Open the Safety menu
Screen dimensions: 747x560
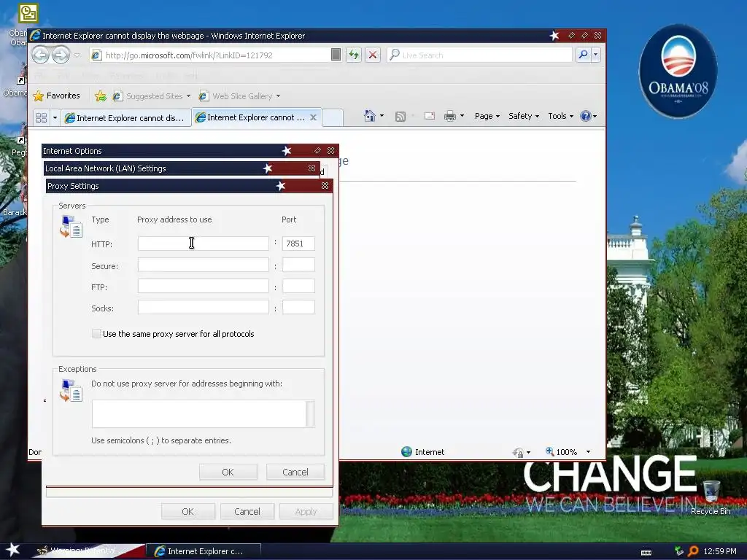click(x=523, y=116)
